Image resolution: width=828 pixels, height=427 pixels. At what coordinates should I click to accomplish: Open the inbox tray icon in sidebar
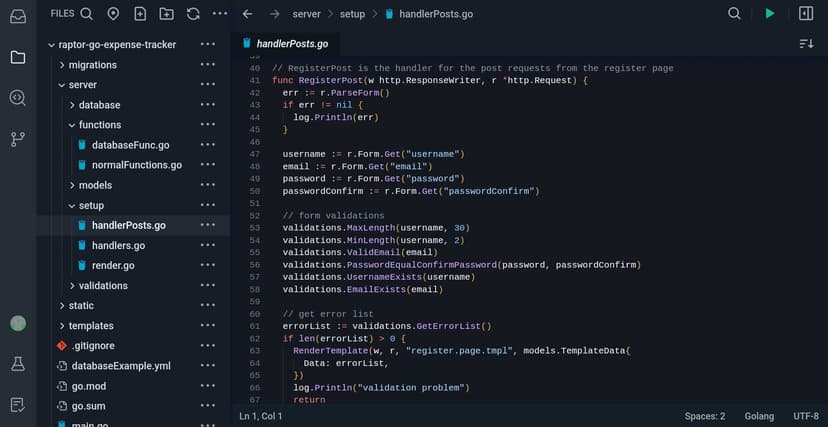[x=17, y=16]
